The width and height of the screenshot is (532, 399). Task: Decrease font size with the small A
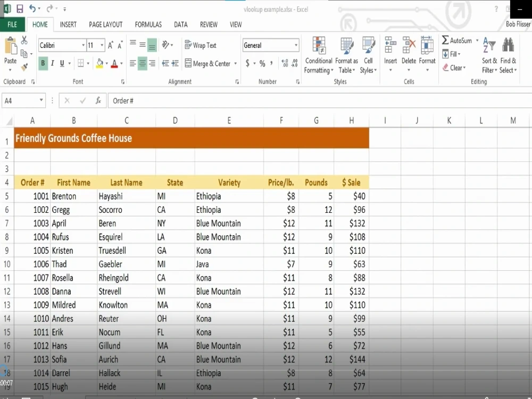pos(120,45)
